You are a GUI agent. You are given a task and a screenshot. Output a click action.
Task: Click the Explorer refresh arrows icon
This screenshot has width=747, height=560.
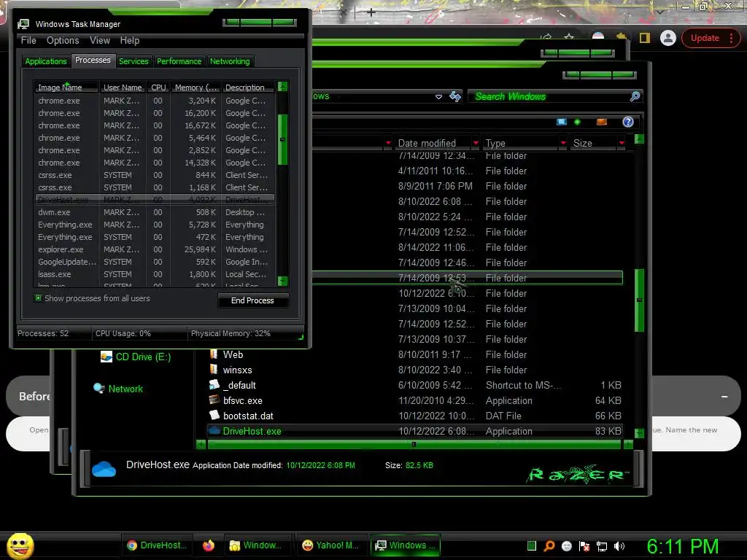point(455,97)
